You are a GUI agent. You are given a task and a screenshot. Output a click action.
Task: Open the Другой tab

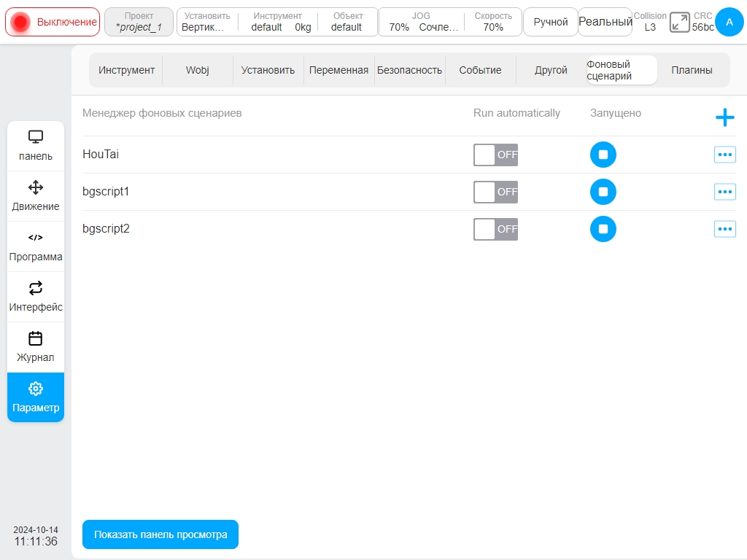coord(551,70)
